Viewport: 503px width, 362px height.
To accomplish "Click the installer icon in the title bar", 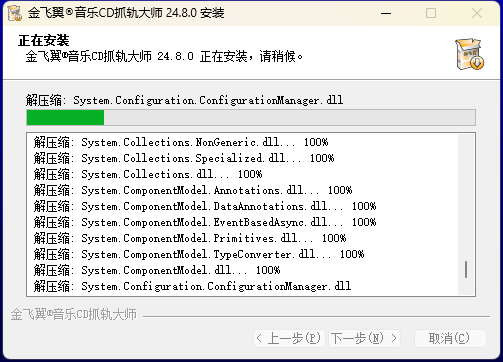I will click(x=14, y=13).
